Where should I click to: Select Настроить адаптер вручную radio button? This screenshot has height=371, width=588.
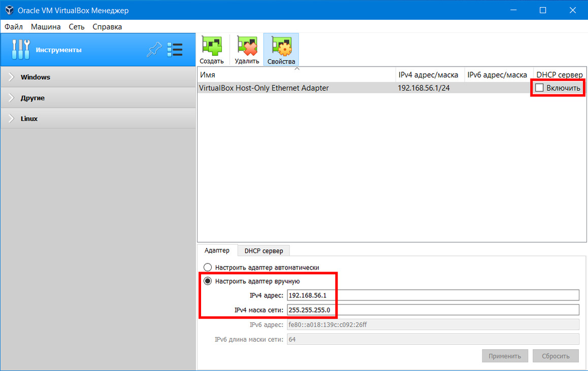point(208,281)
